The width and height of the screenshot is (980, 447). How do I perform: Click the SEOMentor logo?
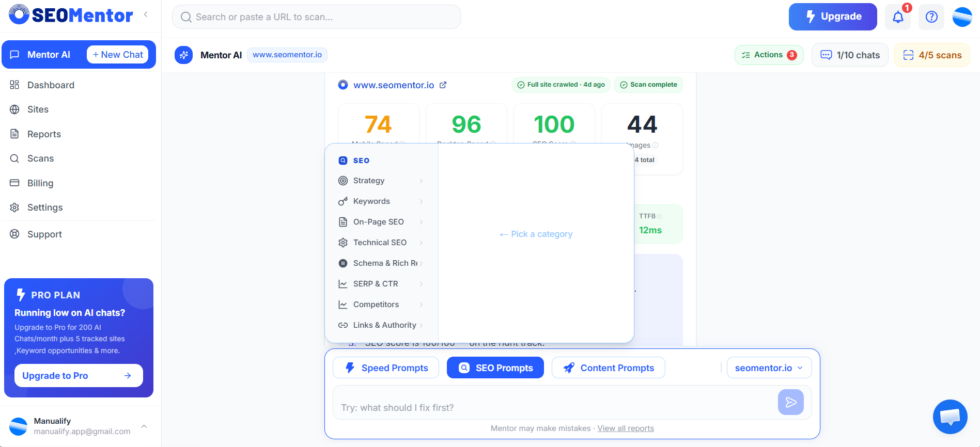pos(71,15)
